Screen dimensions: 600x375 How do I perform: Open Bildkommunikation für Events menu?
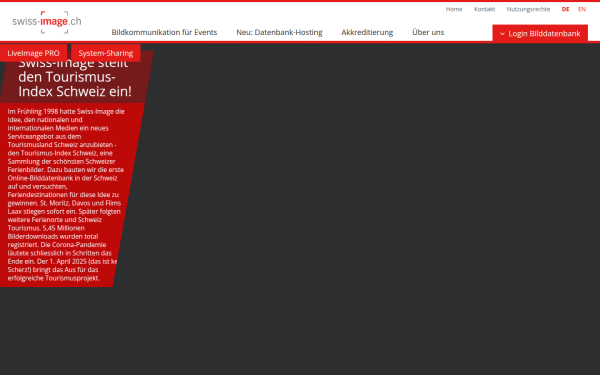point(164,32)
